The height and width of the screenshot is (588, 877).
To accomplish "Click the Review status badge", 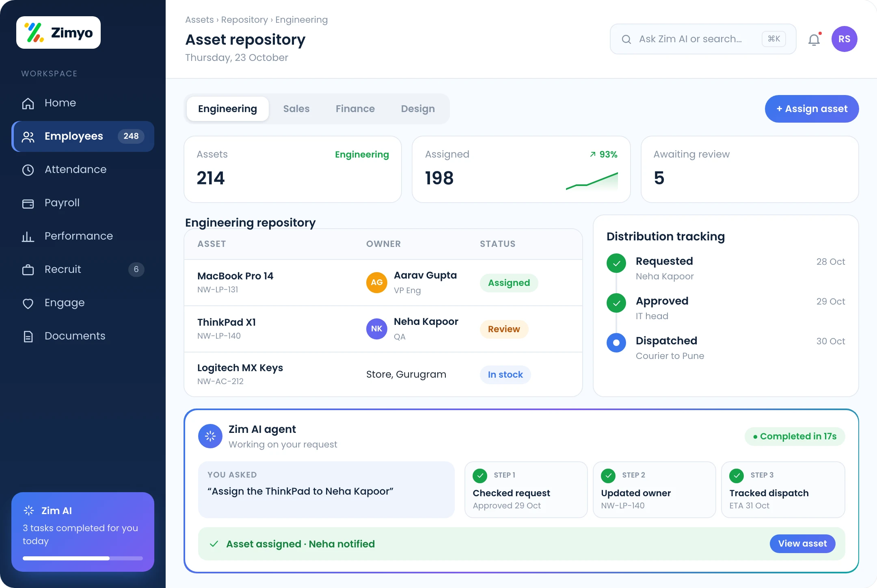I will click(504, 329).
